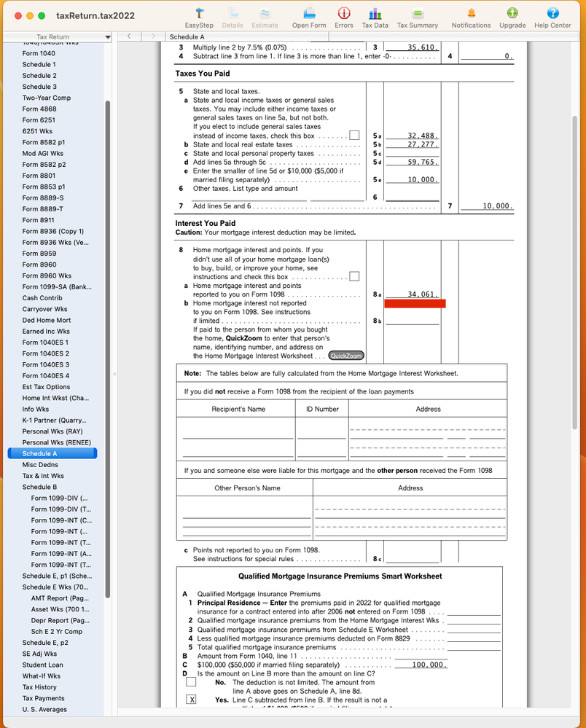
Task: Open Form 8889-S
Action: click(43, 198)
